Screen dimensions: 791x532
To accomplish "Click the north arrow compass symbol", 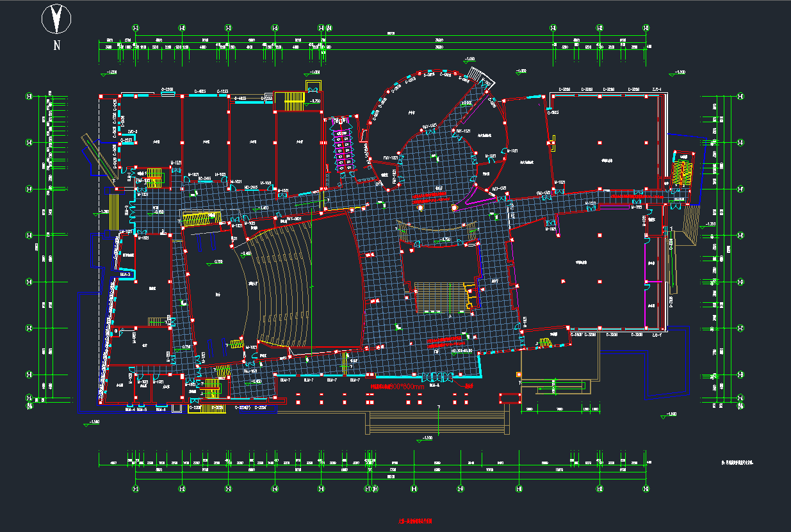I will coord(56,19).
